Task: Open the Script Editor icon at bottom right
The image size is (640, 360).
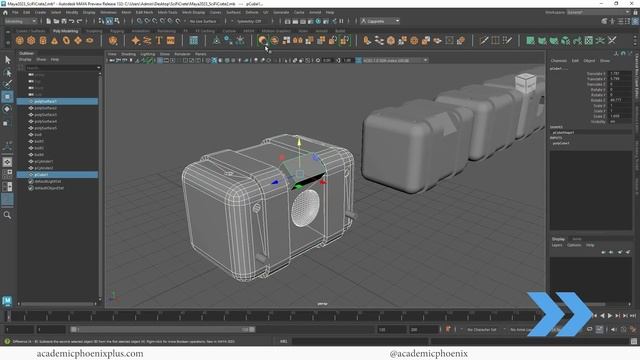Action: 633,341
